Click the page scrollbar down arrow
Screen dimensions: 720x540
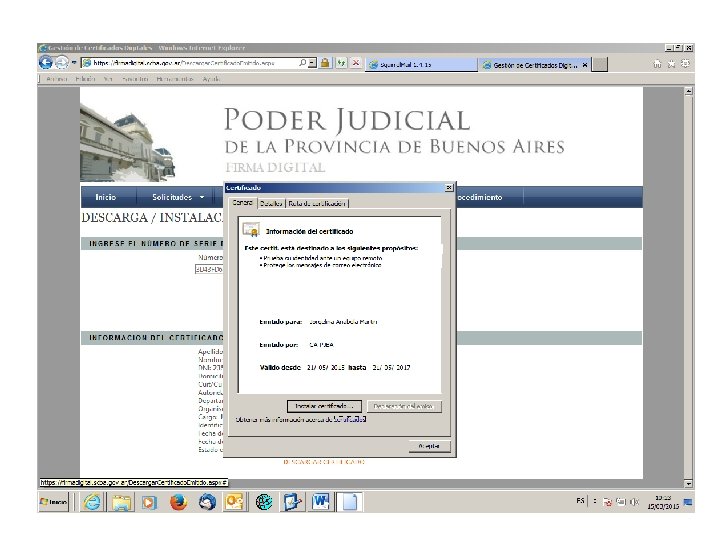tap(688, 484)
